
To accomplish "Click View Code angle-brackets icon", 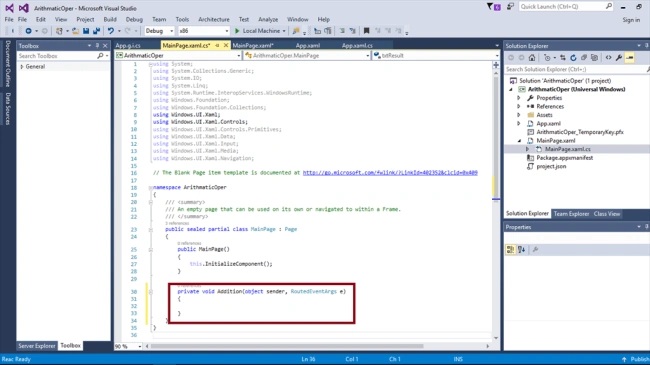I will 608,58.
